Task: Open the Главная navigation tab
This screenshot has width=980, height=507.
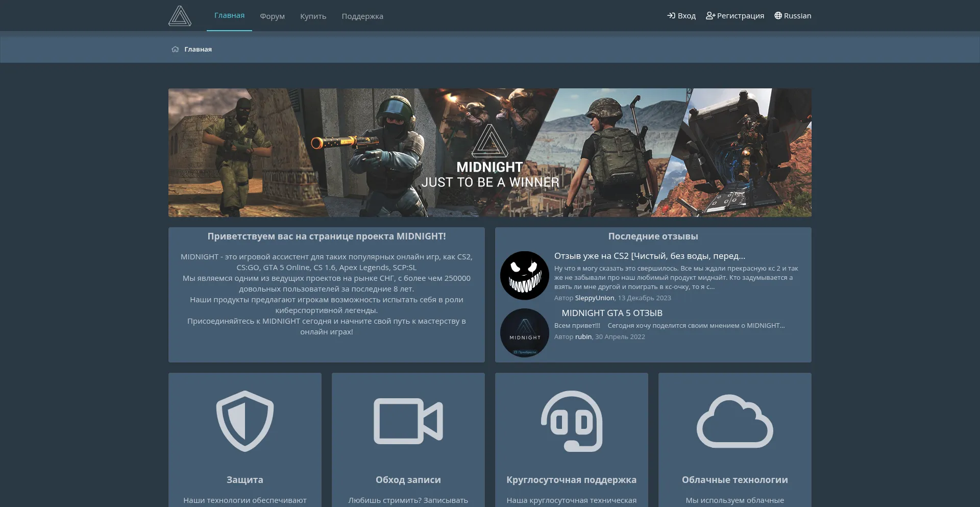Action: 229,15
